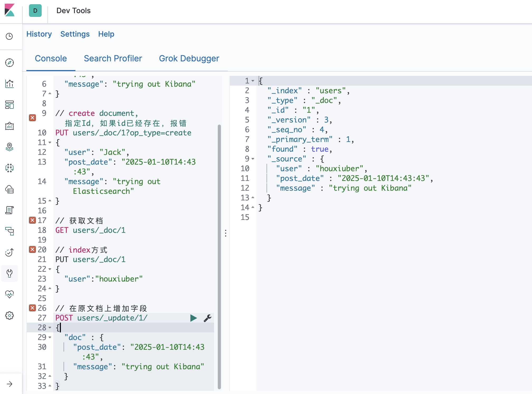This screenshot has height=394, width=532.
Task: Open the wrench options for the request
Action: (x=207, y=318)
